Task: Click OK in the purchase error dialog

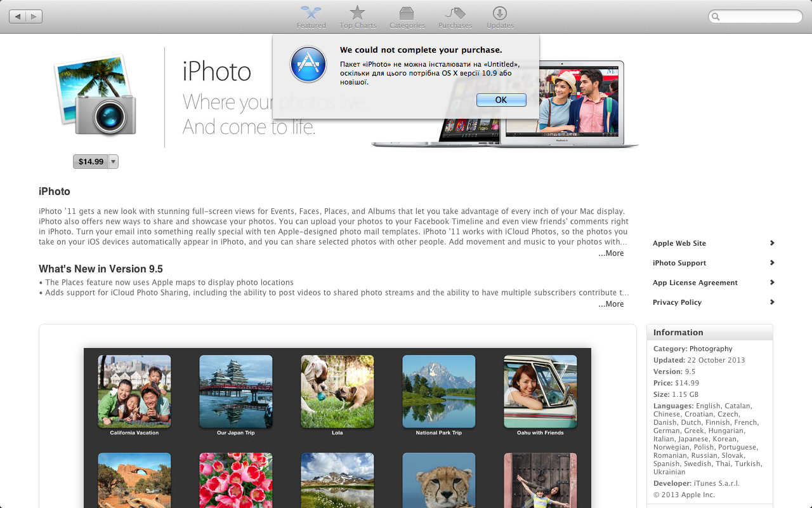Action: coord(501,100)
